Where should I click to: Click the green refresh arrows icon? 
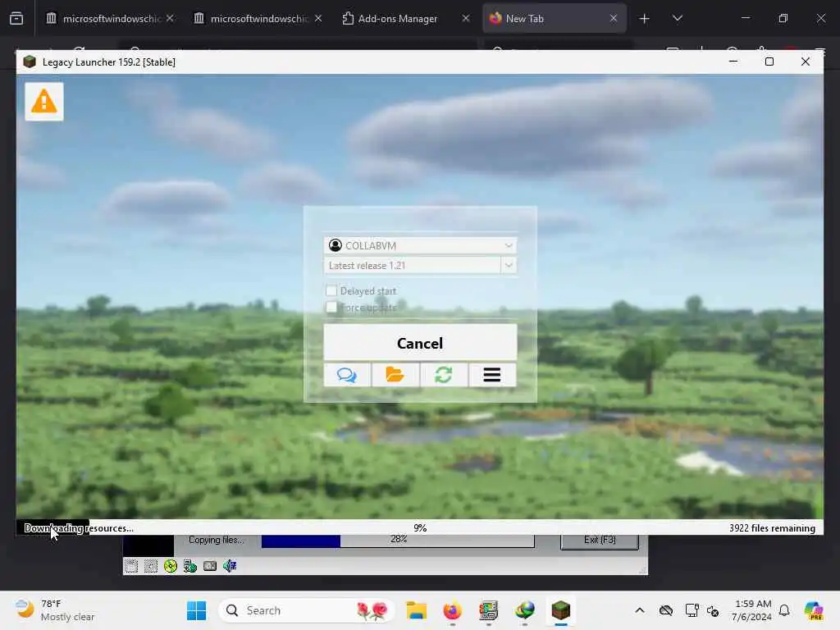click(444, 374)
